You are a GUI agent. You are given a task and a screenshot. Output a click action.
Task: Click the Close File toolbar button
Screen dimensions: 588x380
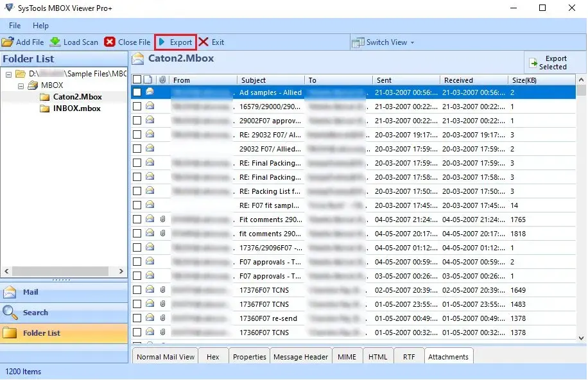(x=128, y=42)
